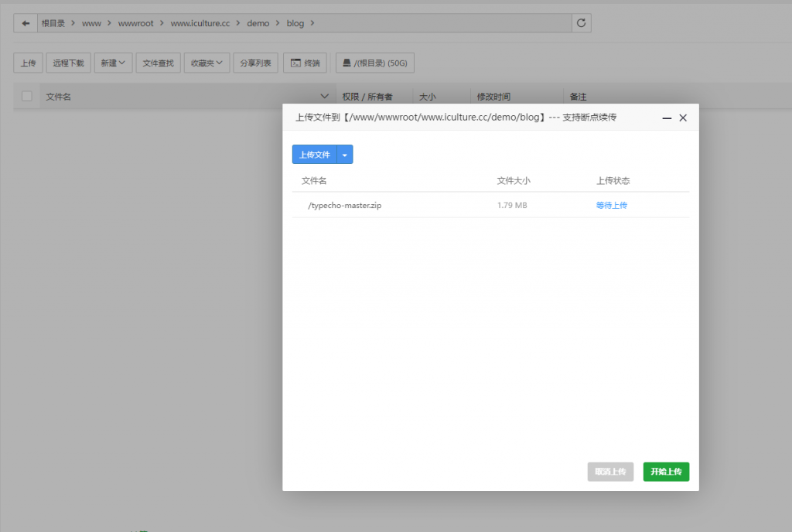
Task: Start upload with green 开始上传 button
Action: [x=666, y=472]
